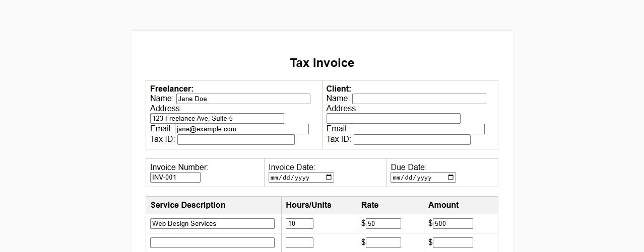Open the Invoice Date calendar picker icon

tap(329, 177)
